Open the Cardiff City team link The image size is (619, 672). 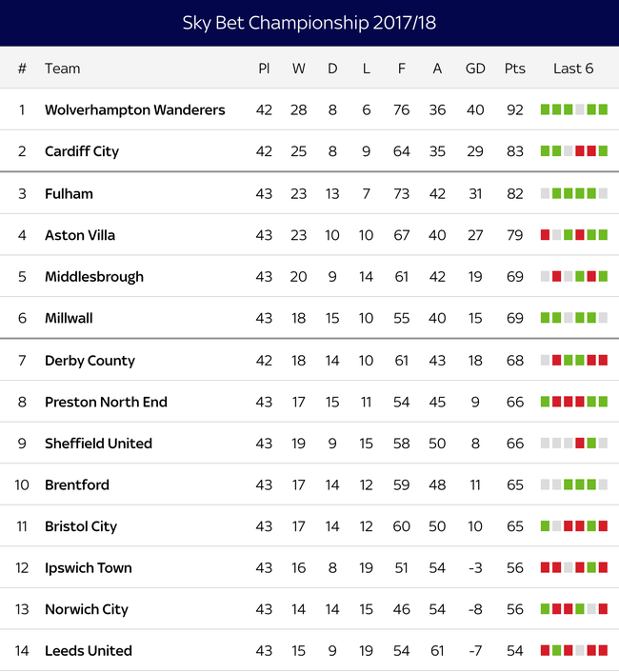82,151
